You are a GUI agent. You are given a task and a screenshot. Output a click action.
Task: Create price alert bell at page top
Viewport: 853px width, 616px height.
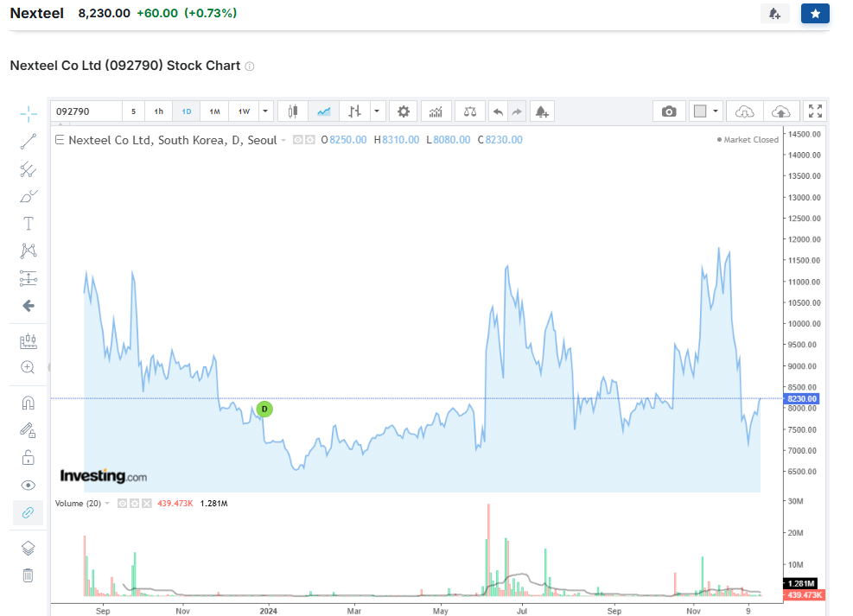pos(774,14)
